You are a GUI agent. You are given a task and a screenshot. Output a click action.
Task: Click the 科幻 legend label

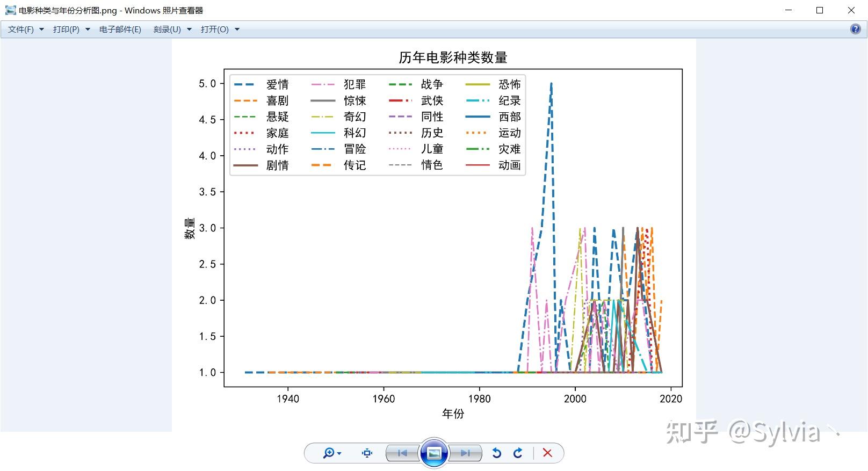[x=355, y=133]
